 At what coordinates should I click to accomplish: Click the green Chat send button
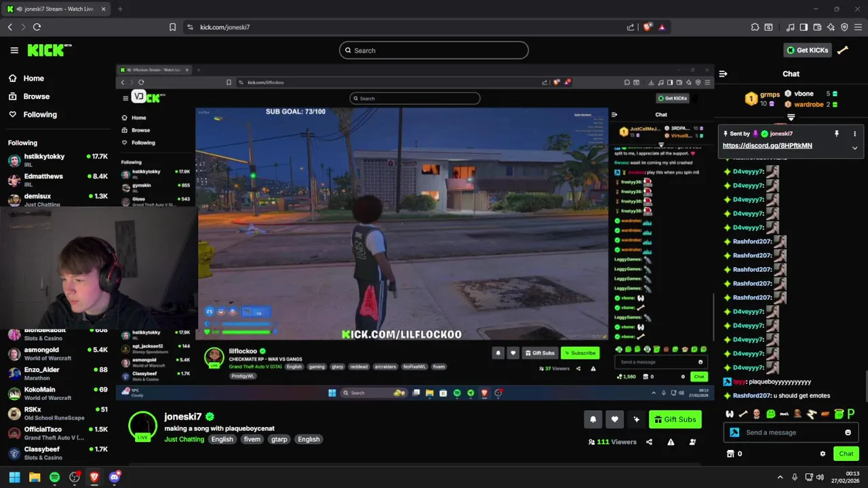(846, 453)
